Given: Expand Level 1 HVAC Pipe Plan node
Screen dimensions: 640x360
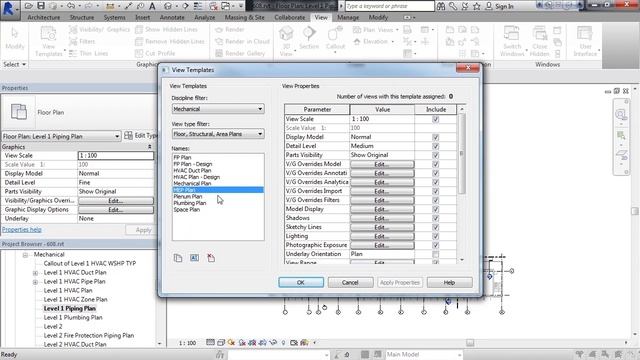Looking at the screenshot, I should coord(36,282).
